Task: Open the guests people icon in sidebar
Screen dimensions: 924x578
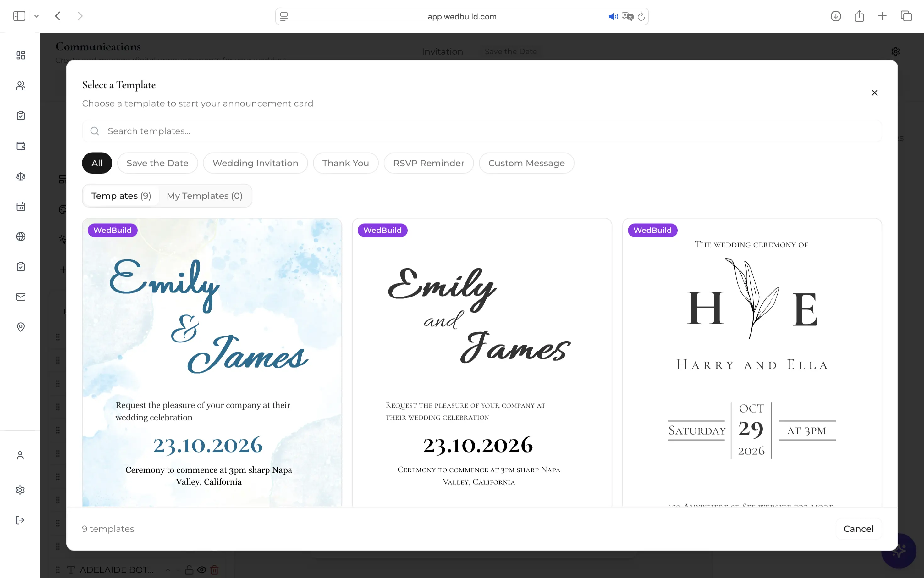Action: (x=21, y=86)
